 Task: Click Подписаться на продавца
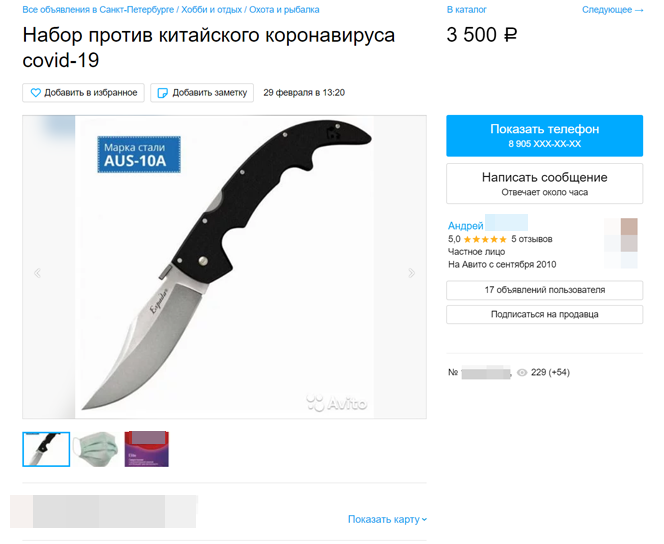(545, 315)
